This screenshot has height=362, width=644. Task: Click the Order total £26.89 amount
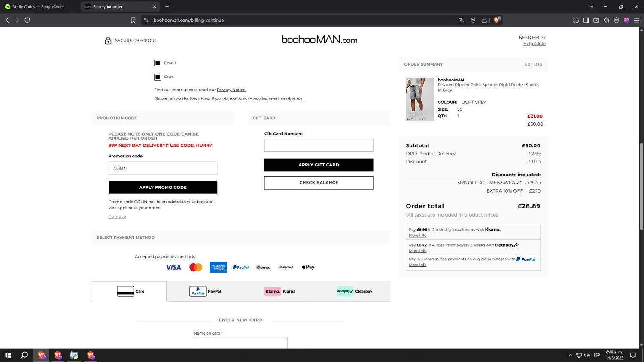pos(529,206)
